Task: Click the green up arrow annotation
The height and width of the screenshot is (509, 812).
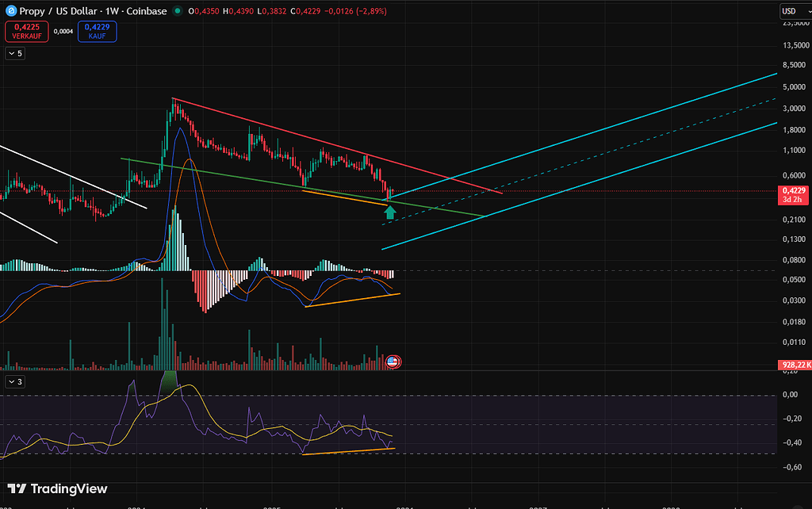Action: tap(390, 212)
